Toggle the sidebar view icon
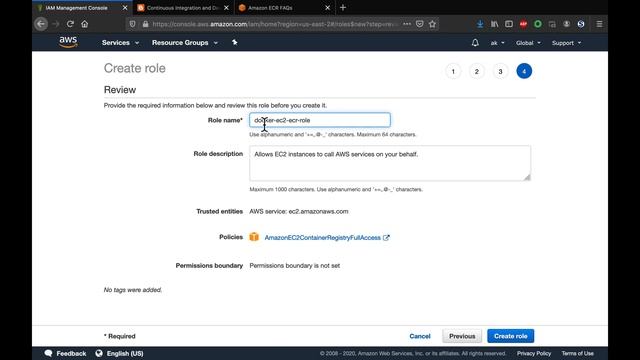640x360 pixels. pyautogui.click(x=509, y=24)
